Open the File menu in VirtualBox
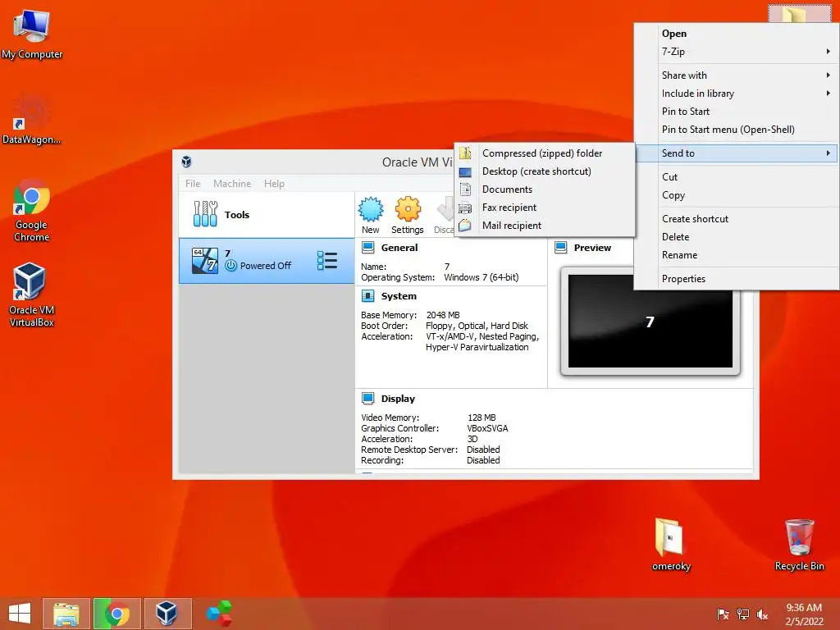The height and width of the screenshot is (630, 840). (x=193, y=183)
